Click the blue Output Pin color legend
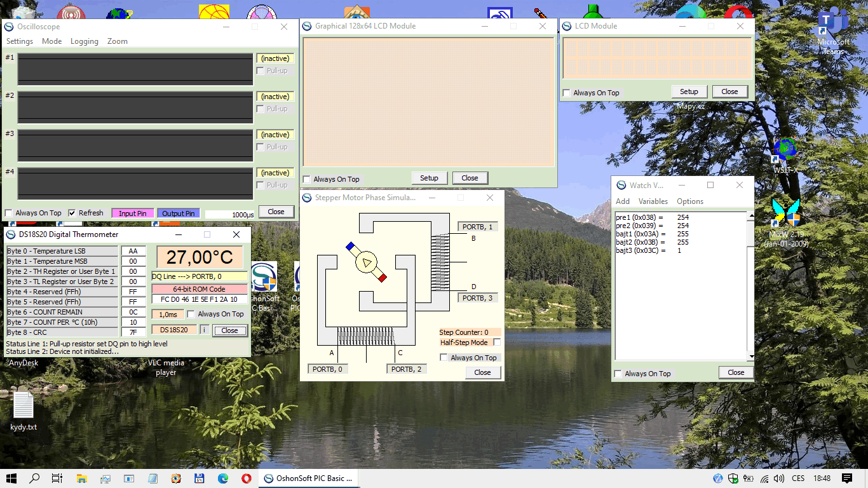Image resolution: width=868 pixels, height=488 pixels. 178,213
